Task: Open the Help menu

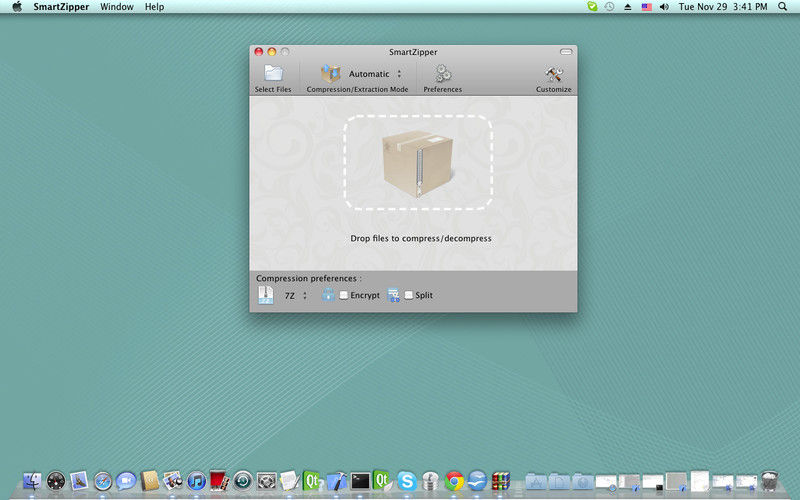Action: [x=154, y=7]
